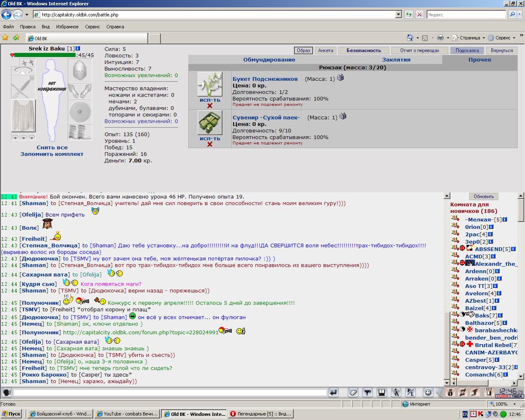Click the Образ button

(x=304, y=50)
